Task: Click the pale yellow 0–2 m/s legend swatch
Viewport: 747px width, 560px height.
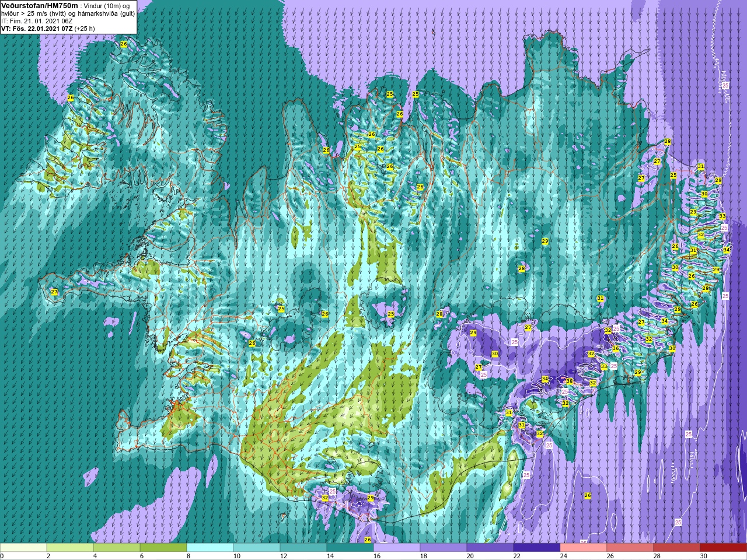Action: [23, 548]
